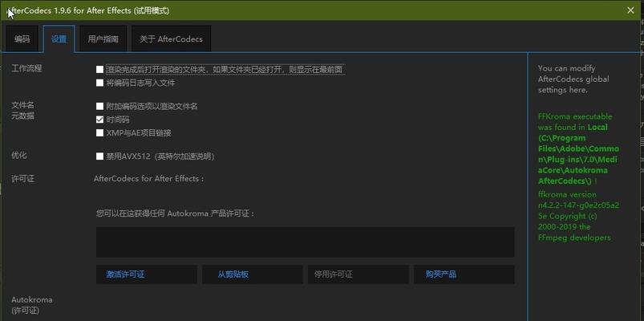This screenshot has height=321, width=644.
Task: Click the 'AfterCodecs for After Effects :' text
Action: tap(148, 179)
